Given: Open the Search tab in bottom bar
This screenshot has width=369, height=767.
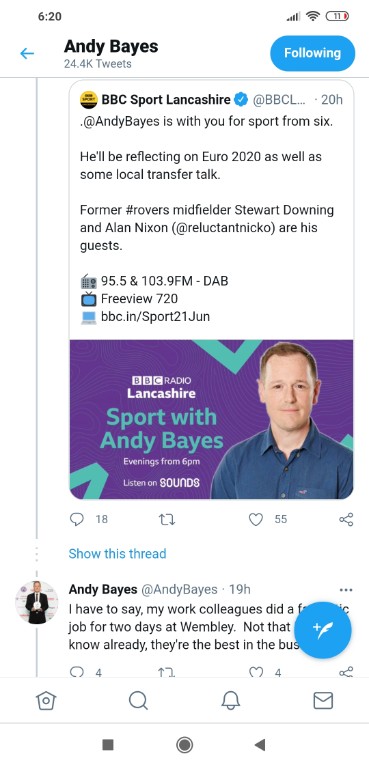Looking at the screenshot, I should click(138, 701).
